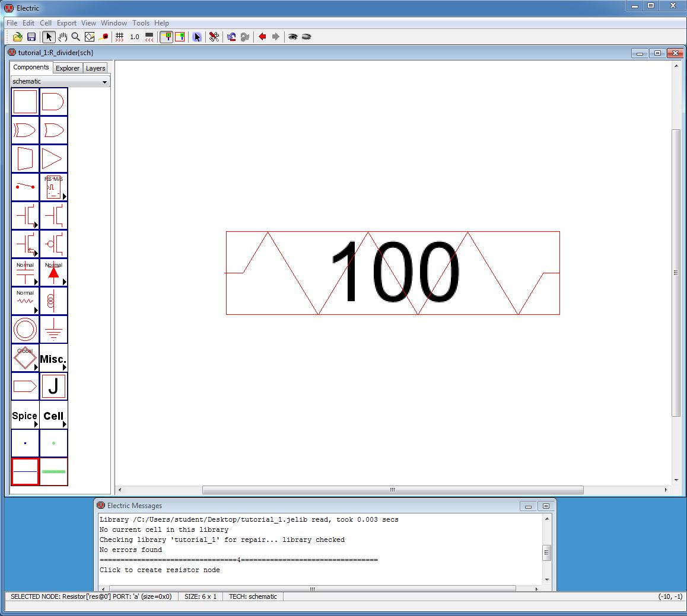This screenshot has height=616, width=687.
Task: Click the horizontal scrollbar of the canvas
Action: tap(392, 490)
